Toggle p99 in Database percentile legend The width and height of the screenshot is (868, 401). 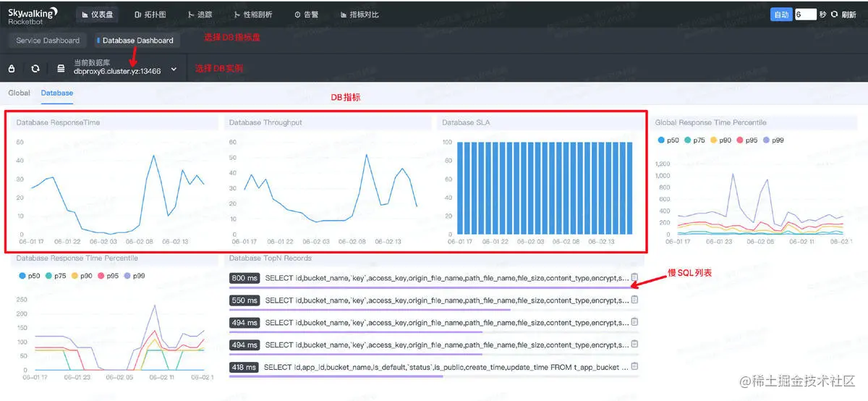coord(134,276)
